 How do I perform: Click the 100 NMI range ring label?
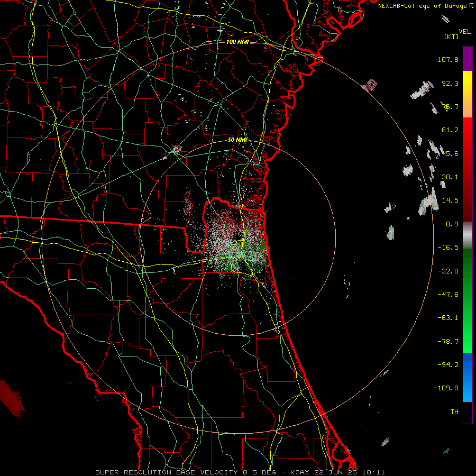(x=237, y=42)
